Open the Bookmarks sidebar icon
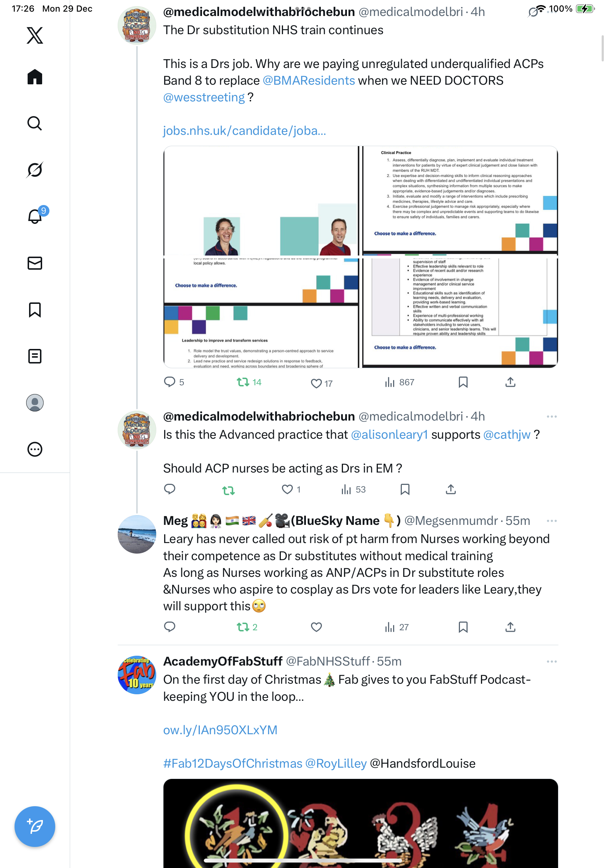Image resolution: width=606 pixels, height=868 pixels. (x=35, y=310)
